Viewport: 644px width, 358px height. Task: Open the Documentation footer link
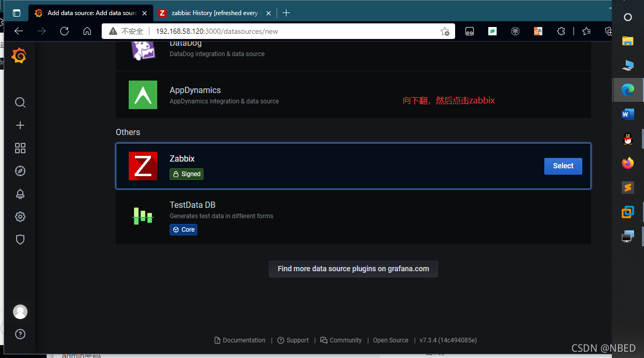(x=240, y=340)
